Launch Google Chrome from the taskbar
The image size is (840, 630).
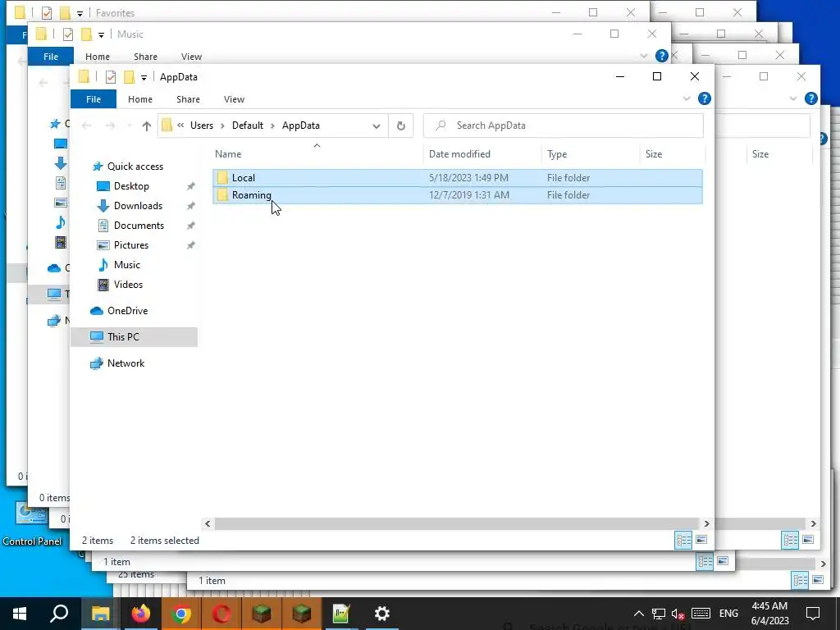(x=181, y=614)
